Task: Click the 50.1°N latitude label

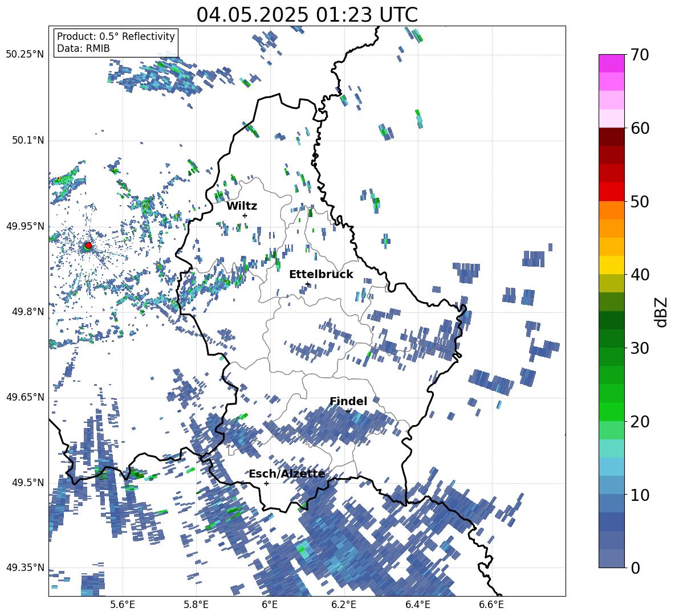Action: coord(27,140)
